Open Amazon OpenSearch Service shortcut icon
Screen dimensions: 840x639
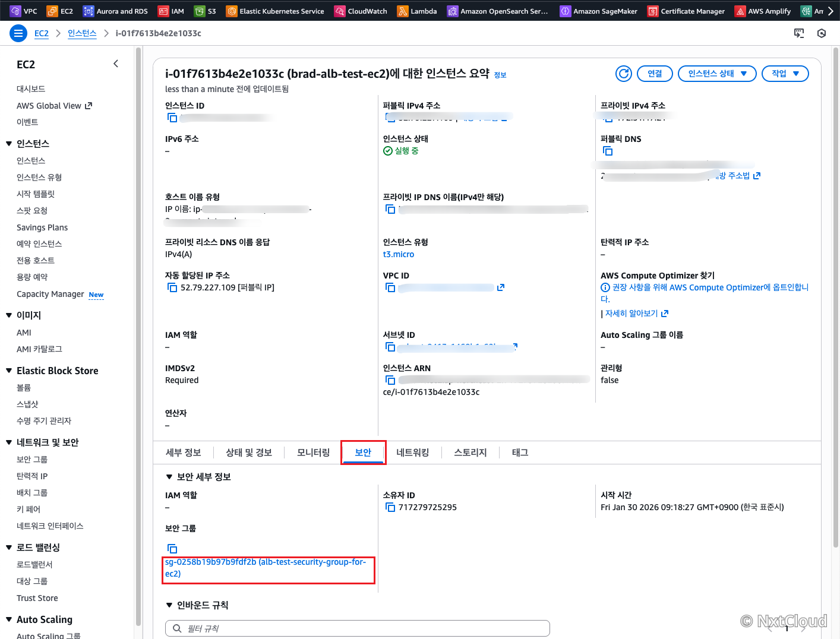453,11
